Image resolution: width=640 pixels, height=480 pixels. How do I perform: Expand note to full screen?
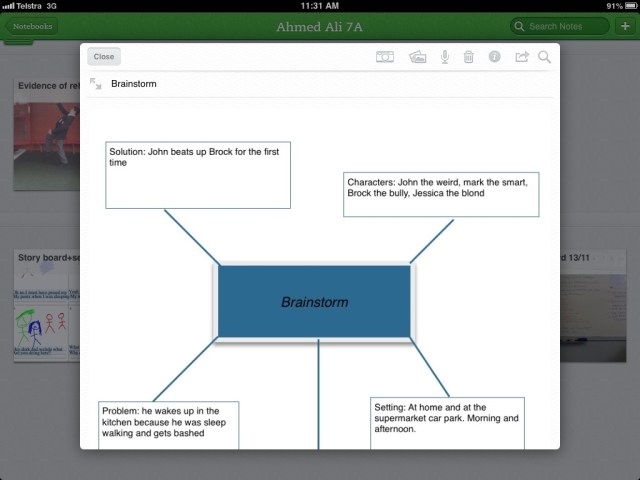pos(95,84)
